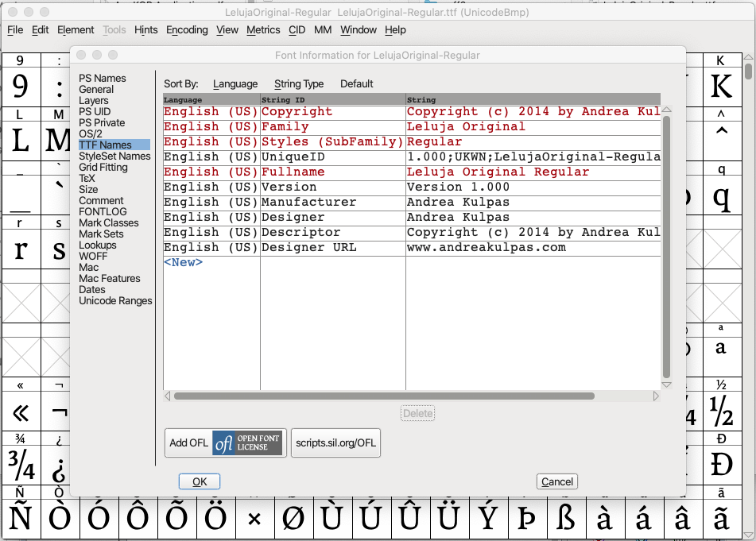
Task: Select the multiplication sign glyph
Action: tap(254, 519)
